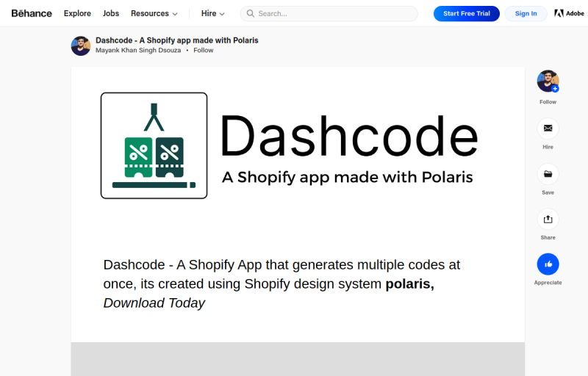Open author avatar beside project title
588x376 pixels.
[81, 46]
